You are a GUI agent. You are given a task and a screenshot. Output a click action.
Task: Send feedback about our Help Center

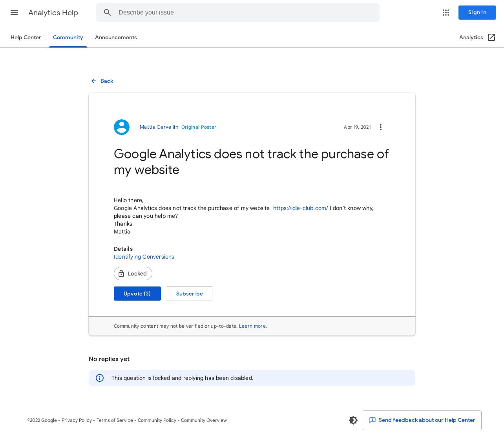click(x=422, y=420)
